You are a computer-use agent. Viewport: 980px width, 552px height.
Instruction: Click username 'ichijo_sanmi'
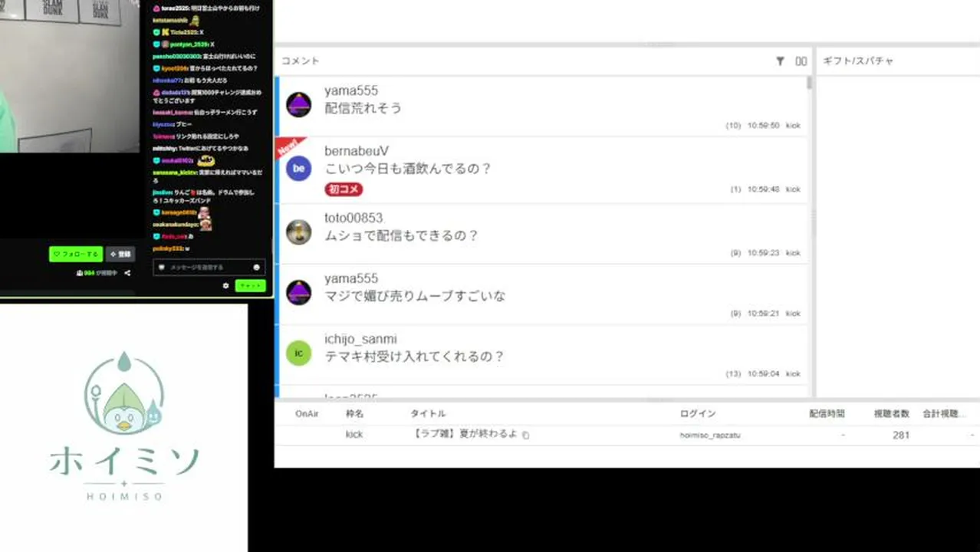click(360, 339)
